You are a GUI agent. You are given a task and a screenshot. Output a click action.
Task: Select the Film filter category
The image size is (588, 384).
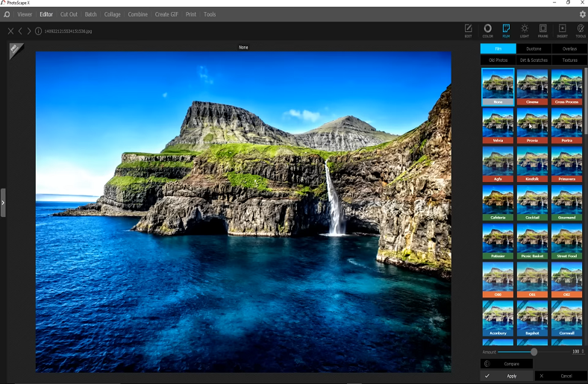(498, 48)
